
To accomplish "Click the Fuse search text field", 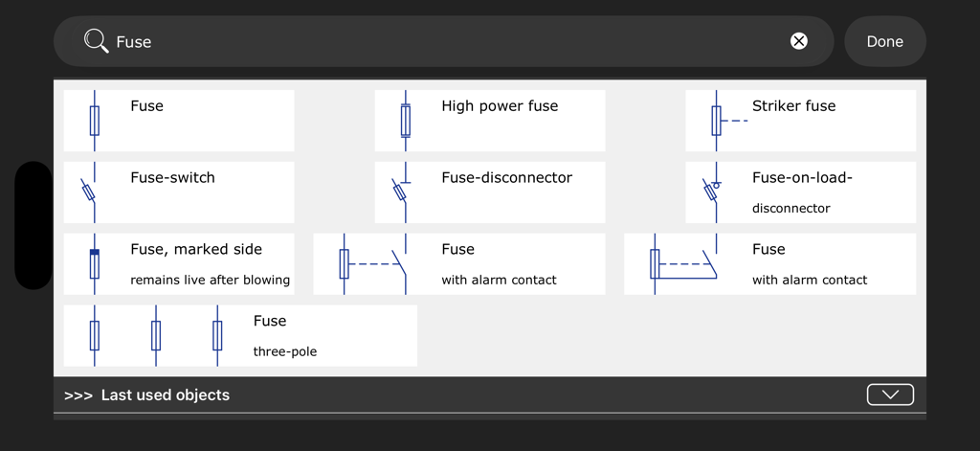I will (440, 41).
